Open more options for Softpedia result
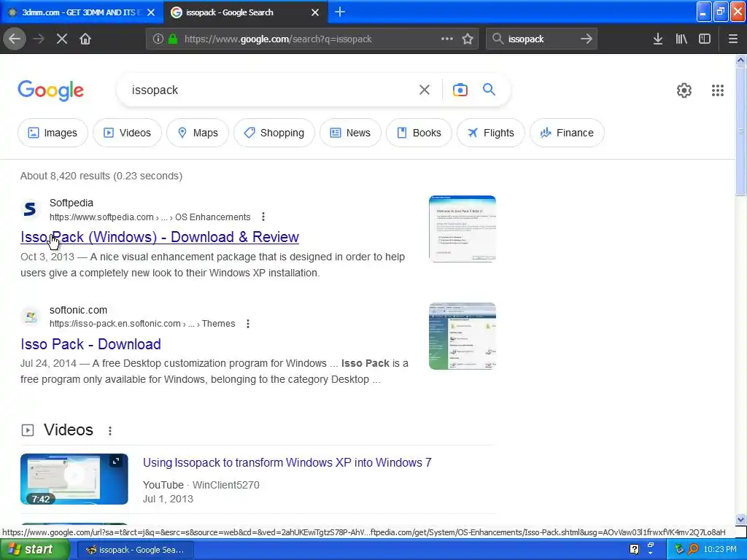The height and width of the screenshot is (560, 747). point(263,217)
